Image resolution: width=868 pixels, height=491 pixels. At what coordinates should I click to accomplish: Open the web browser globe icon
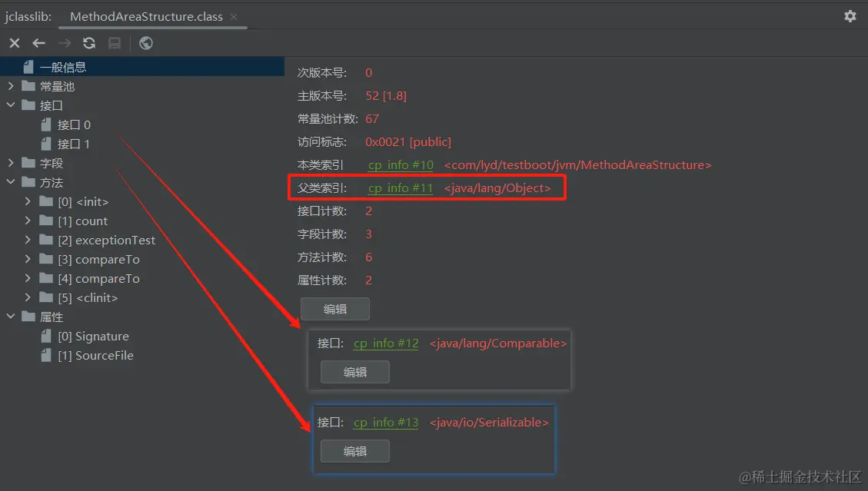point(146,43)
